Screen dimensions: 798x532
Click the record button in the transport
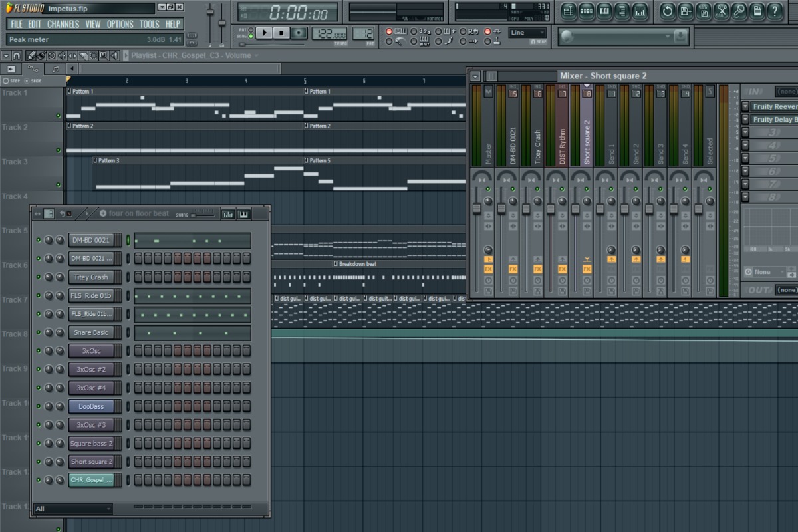[300, 33]
